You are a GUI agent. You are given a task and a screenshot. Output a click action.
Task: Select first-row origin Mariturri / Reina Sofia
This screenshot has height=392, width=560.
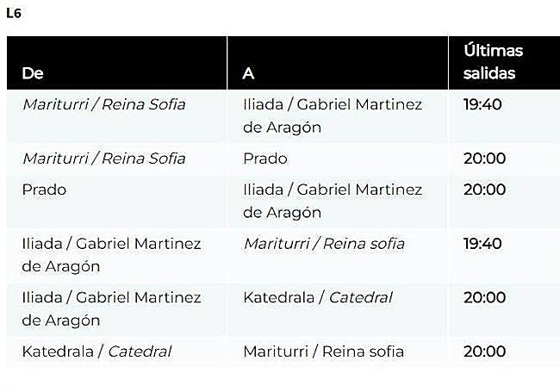click(x=103, y=104)
